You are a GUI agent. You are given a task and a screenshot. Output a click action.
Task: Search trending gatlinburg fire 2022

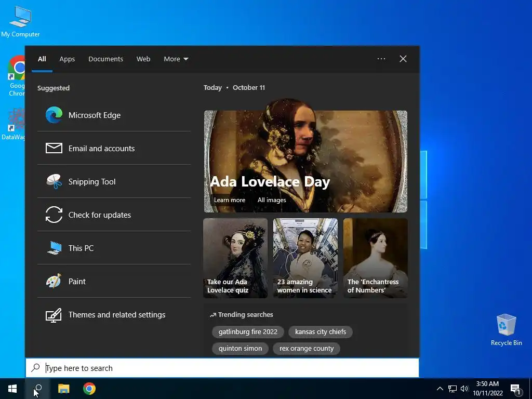pos(248,331)
